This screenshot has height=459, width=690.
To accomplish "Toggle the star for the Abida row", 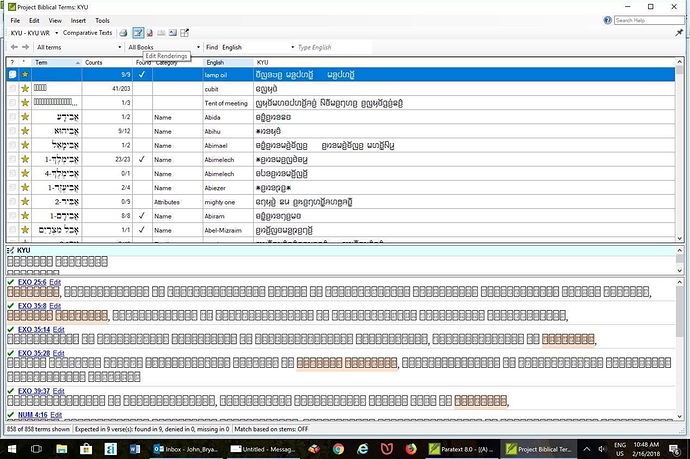I will click(x=25, y=117).
